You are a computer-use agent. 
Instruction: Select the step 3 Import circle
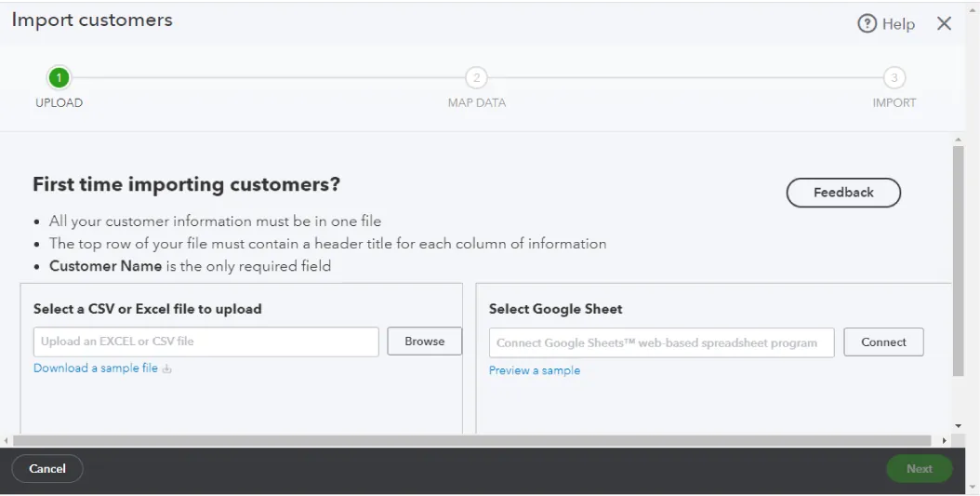pos(894,78)
